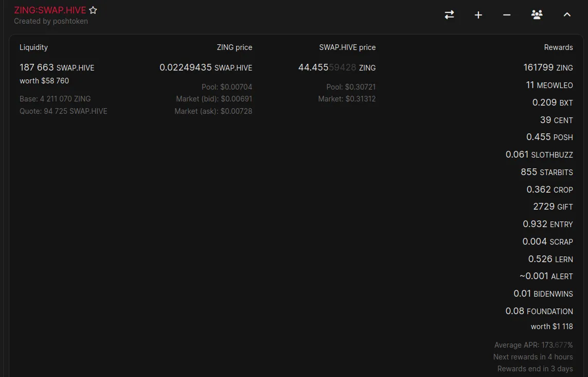Select the 'Created by poshtoken' text
This screenshot has width=588, height=377.
pos(51,21)
